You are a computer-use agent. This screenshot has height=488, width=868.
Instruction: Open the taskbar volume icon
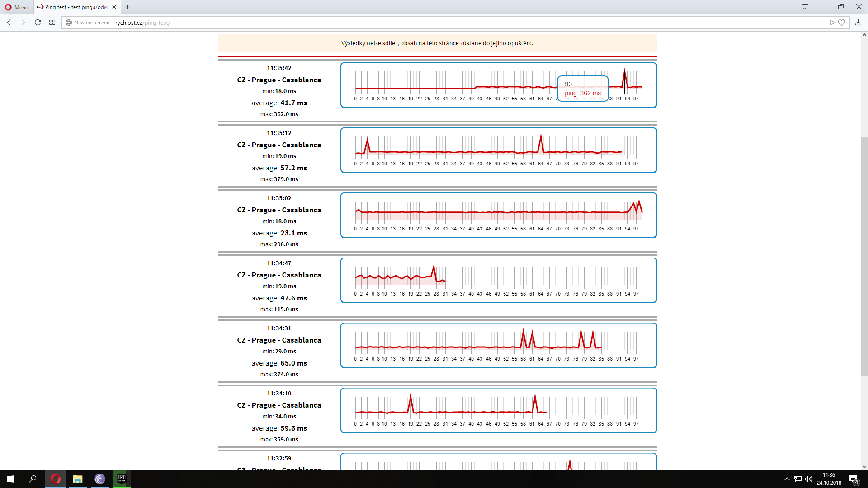[809, 479]
